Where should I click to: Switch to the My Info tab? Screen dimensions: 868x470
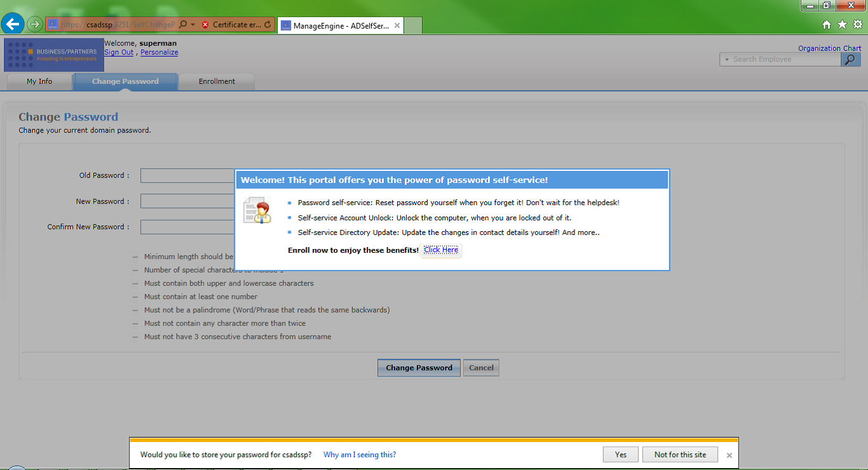click(39, 82)
